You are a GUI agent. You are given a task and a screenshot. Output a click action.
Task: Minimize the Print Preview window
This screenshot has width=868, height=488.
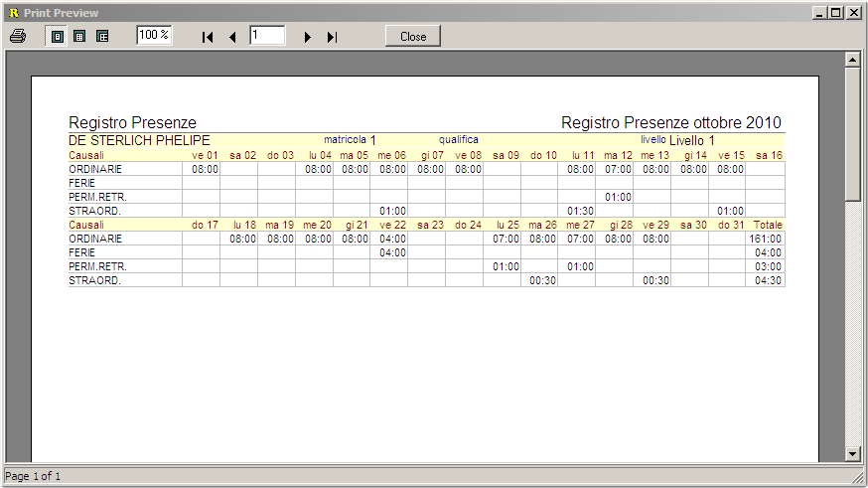[x=820, y=13]
